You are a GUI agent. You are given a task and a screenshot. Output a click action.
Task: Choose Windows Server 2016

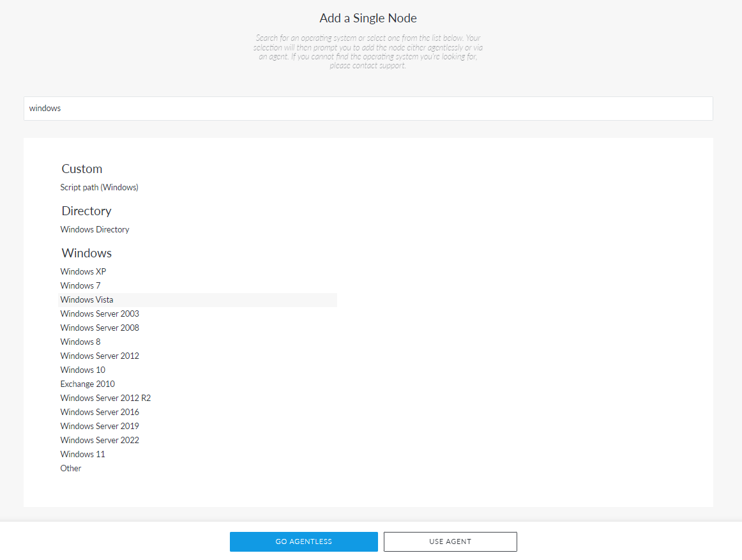pos(100,412)
